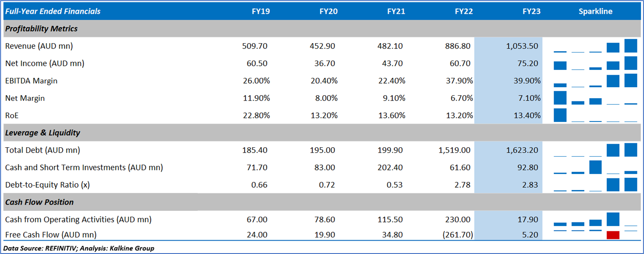The image size is (644, 254).
Task: Select the Total Debt sparkline bars
Action: [595, 150]
